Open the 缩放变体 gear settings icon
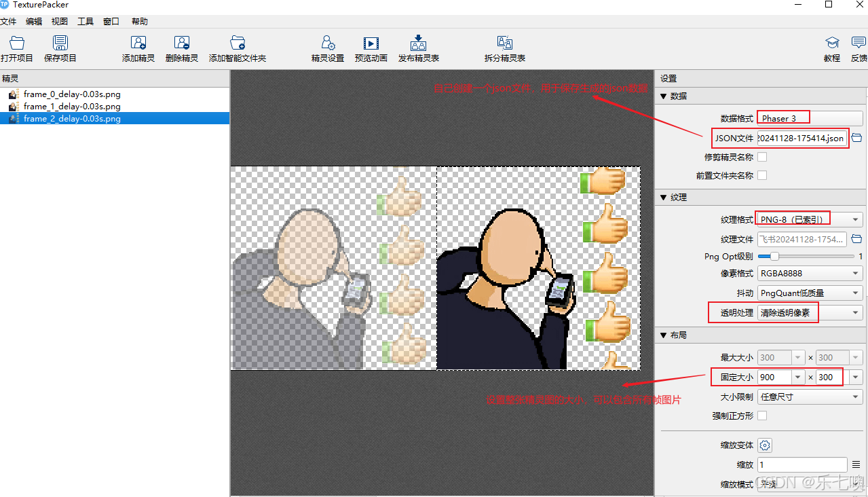Screen dimensions: 868x497 765,445
